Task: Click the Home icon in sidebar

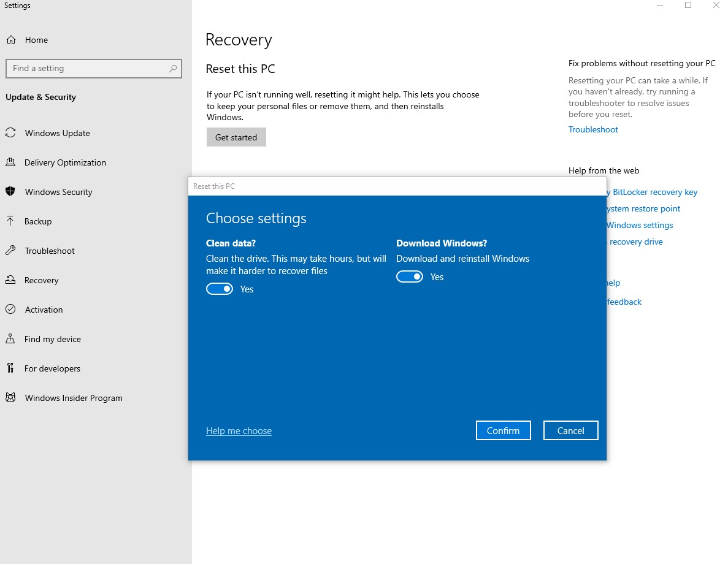Action: click(x=11, y=40)
